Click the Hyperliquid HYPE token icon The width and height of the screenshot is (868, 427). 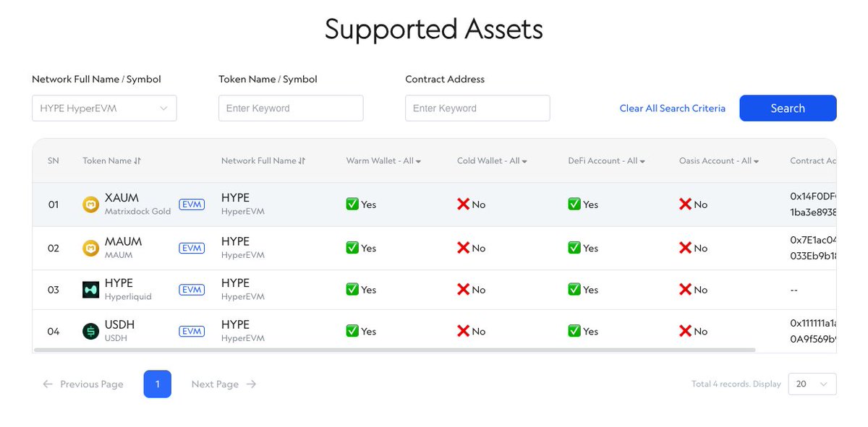(90, 290)
